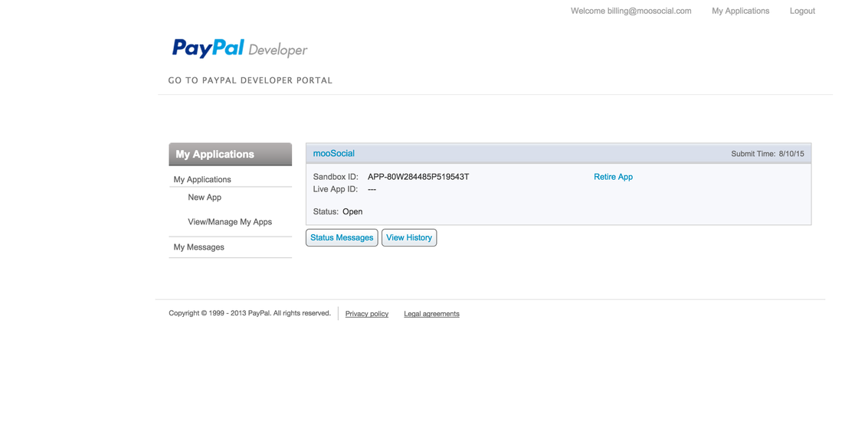Click the View History button
The width and height of the screenshot is (868, 444).
[x=409, y=238]
